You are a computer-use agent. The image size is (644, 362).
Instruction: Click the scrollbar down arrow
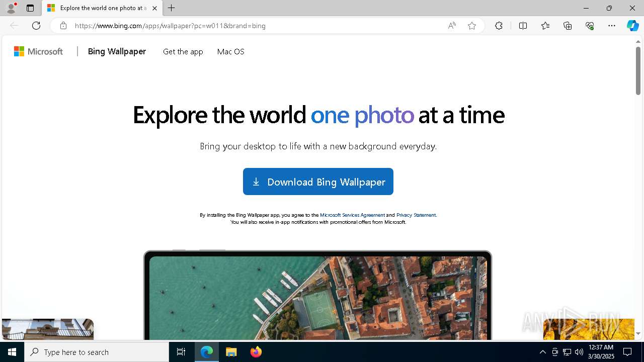coord(638,333)
